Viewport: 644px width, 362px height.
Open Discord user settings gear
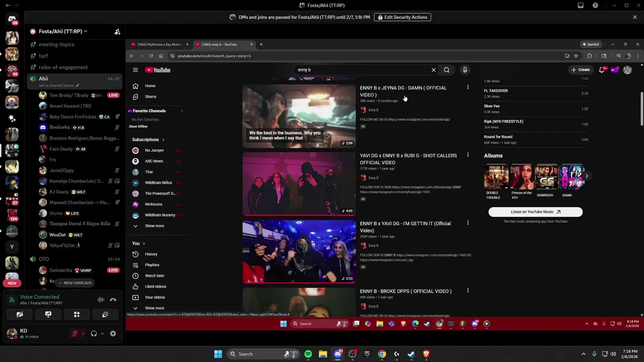(x=113, y=333)
